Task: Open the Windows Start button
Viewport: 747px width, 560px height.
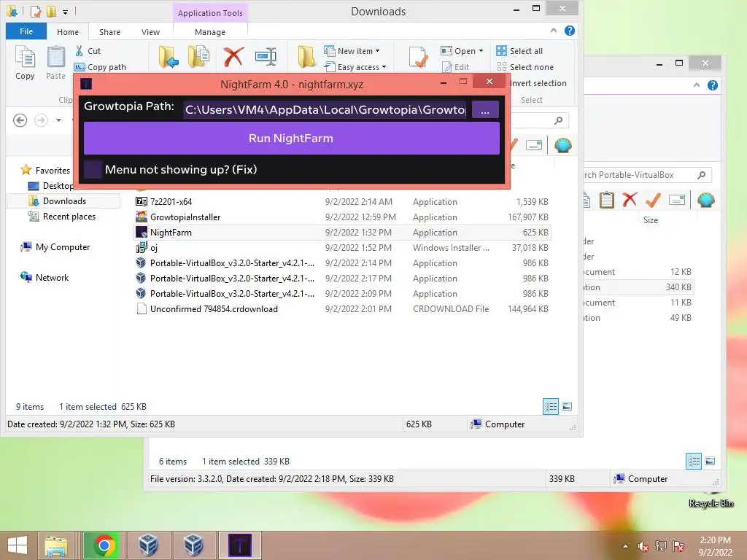Action: tap(18, 545)
